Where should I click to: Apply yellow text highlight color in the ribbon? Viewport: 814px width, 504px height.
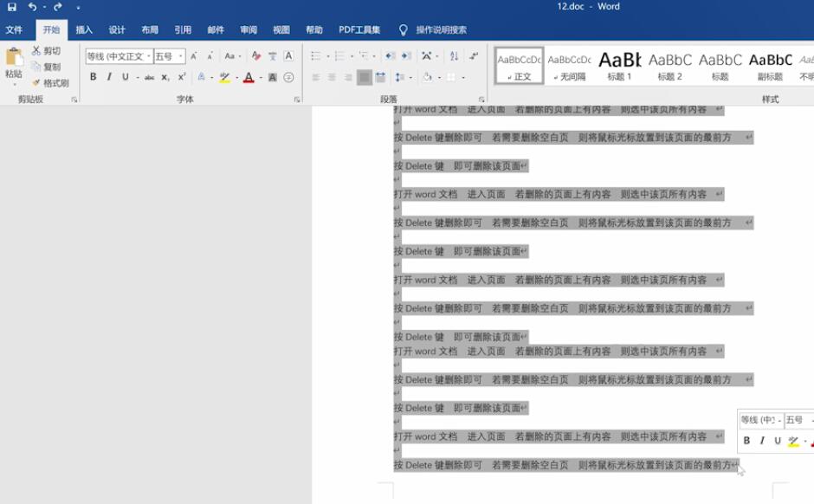click(224, 77)
